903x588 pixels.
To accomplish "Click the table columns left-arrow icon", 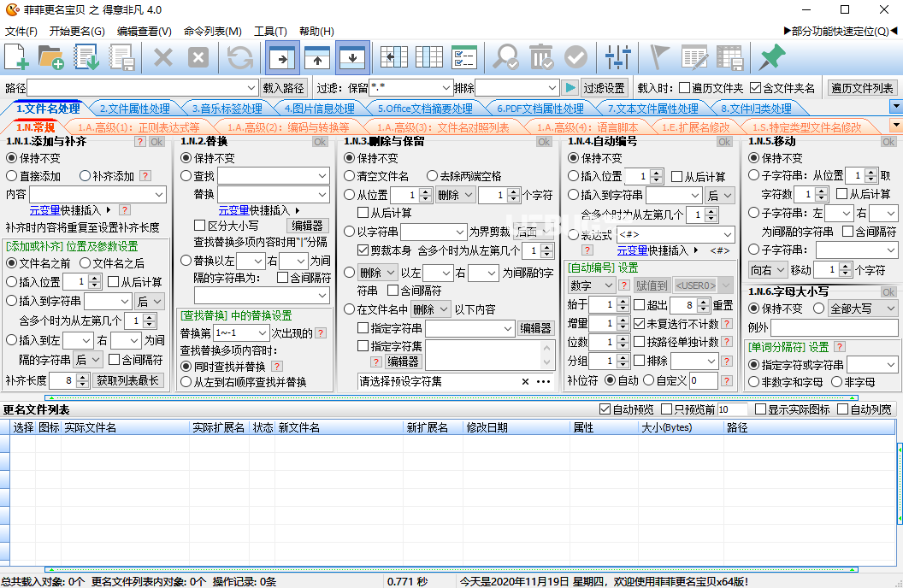I will [x=394, y=57].
